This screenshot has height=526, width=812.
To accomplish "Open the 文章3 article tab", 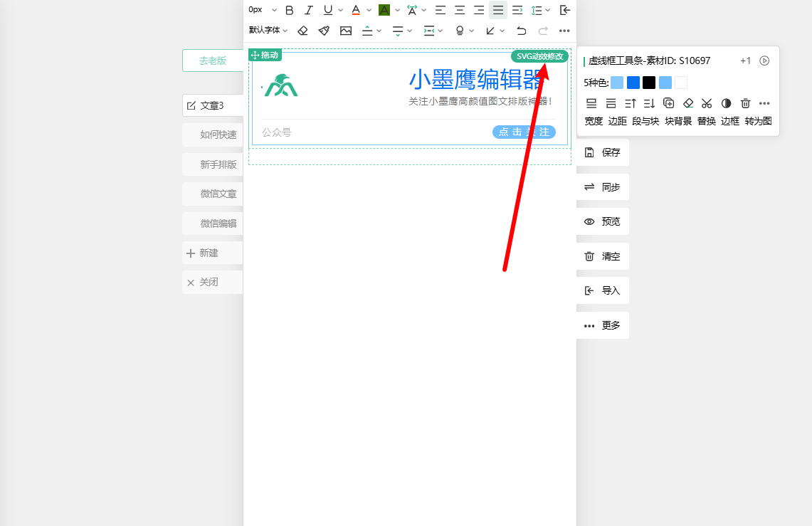I will pos(212,105).
